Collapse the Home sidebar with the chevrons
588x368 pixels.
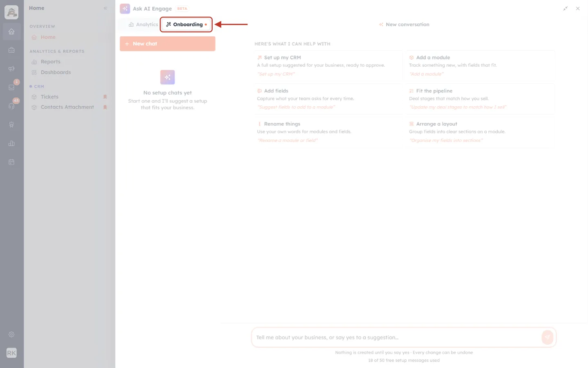click(x=105, y=8)
